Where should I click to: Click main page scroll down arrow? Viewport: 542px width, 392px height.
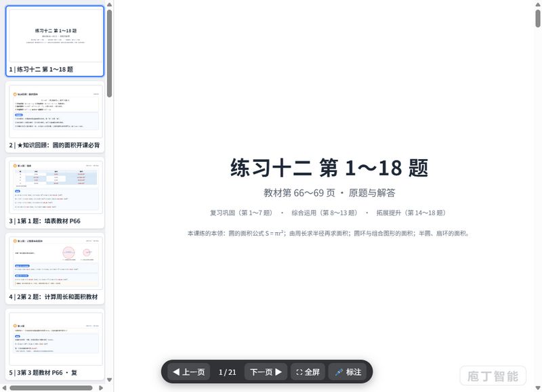tap(538, 388)
